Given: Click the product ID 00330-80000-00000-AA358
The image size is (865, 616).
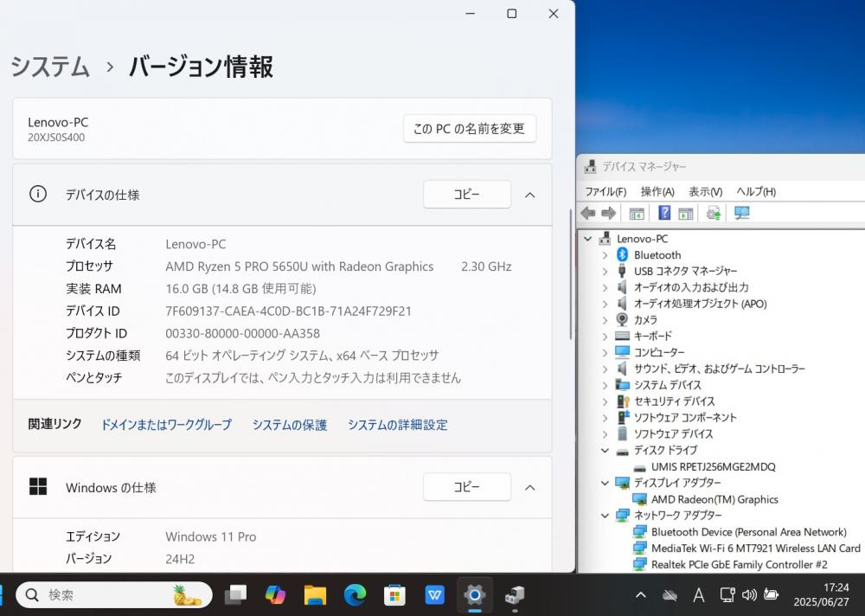Looking at the screenshot, I should pyautogui.click(x=243, y=333).
